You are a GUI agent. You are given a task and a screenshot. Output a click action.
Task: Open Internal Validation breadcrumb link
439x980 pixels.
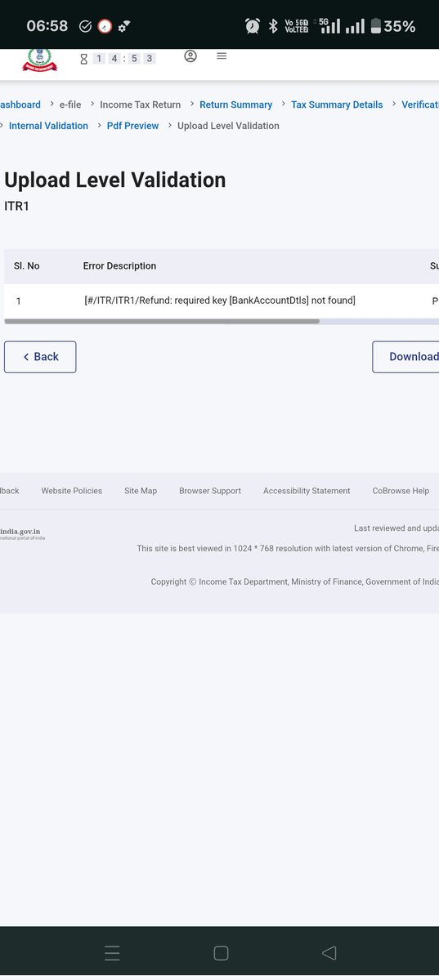click(x=48, y=126)
